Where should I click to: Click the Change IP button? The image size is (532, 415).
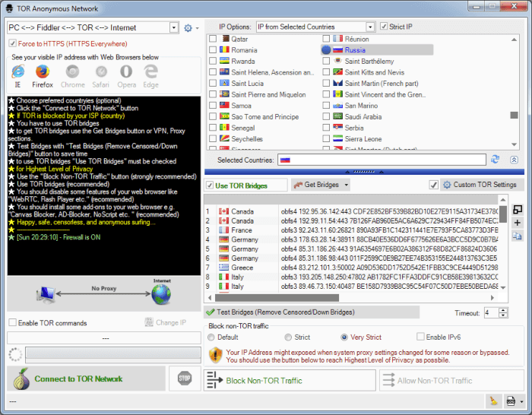pyautogui.click(x=166, y=322)
